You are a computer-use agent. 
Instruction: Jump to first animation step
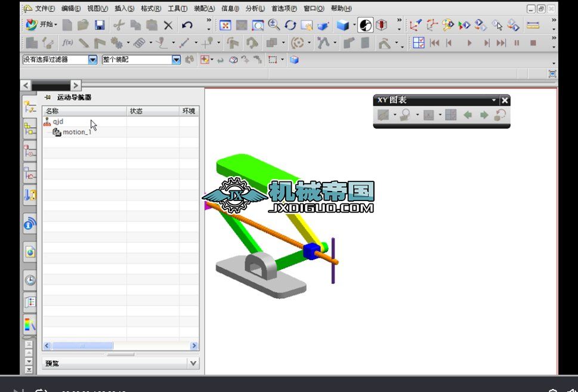coord(435,43)
